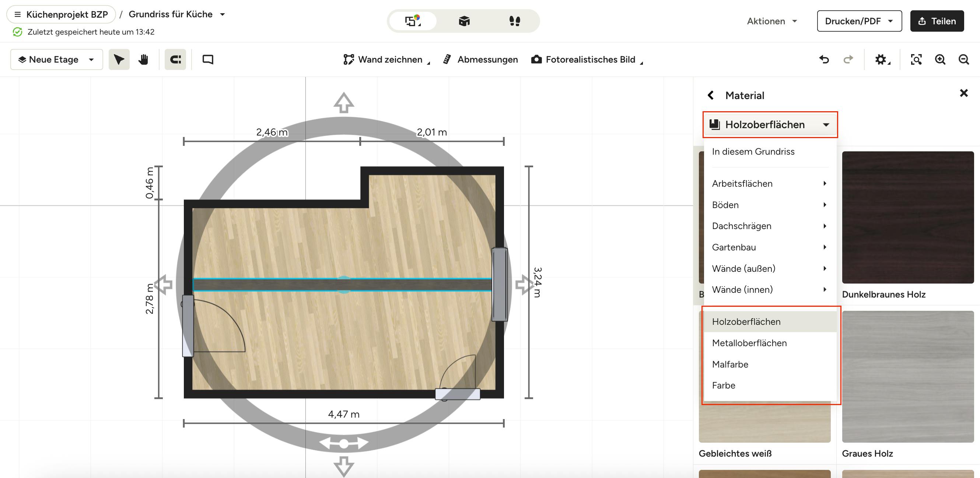This screenshot has height=478, width=980.
Task: Select the Metalloberflächen menu entry
Action: (770, 342)
